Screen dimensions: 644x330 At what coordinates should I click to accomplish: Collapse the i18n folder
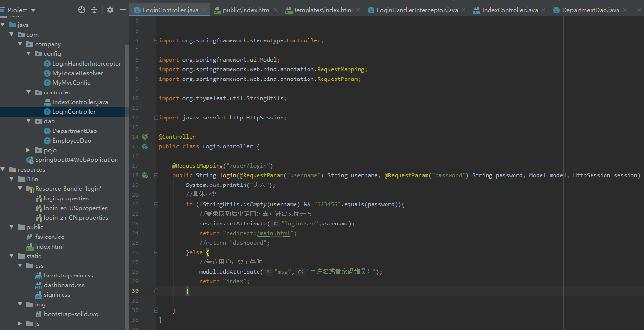(12, 179)
